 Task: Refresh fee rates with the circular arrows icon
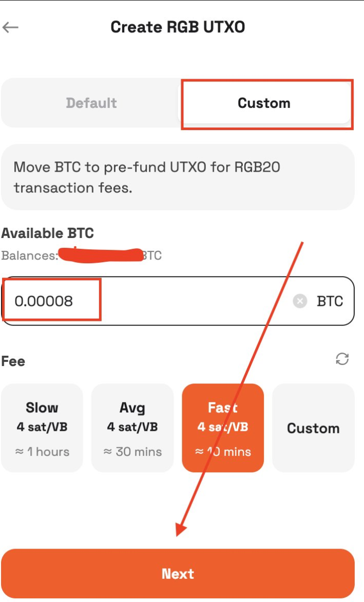(x=342, y=359)
